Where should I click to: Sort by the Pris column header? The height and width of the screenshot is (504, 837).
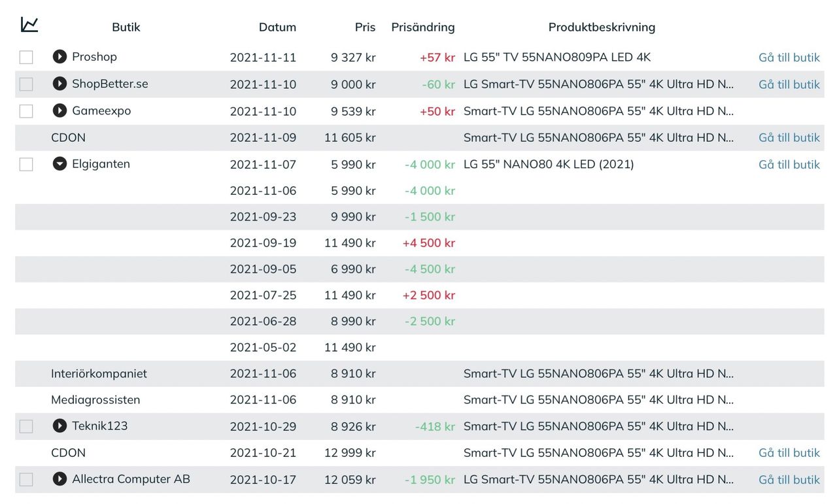[365, 27]
